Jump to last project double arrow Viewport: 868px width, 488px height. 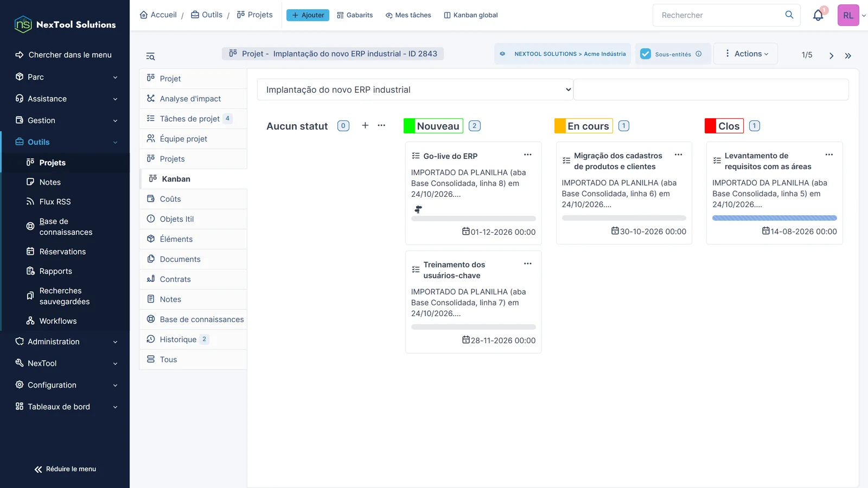tap(848, 56)
